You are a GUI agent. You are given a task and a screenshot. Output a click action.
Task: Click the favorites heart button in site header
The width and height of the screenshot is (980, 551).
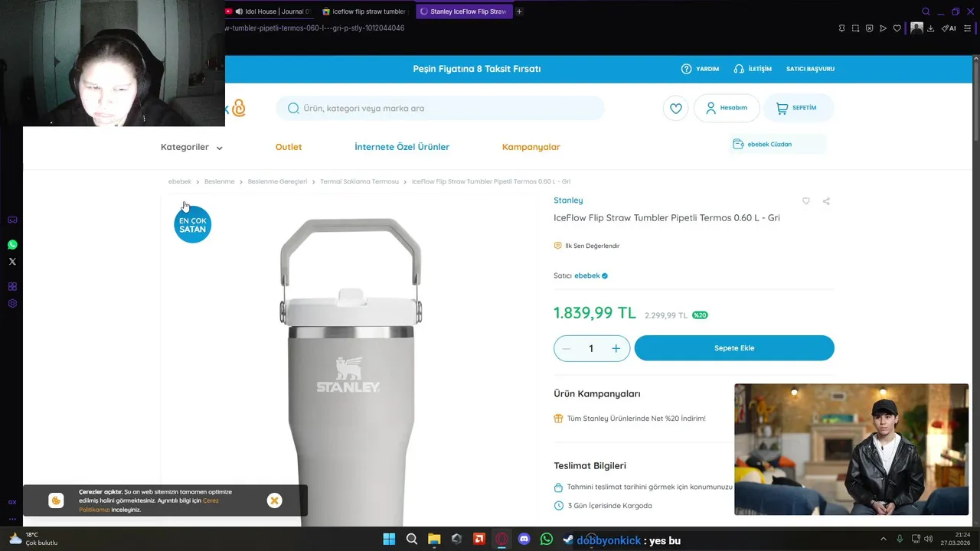click(x=675, y=108)
